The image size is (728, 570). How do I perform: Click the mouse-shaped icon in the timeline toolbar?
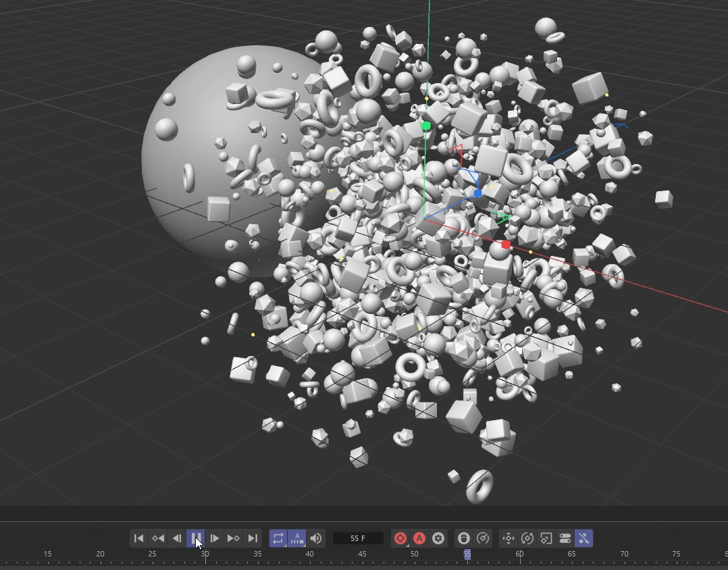point(464,538)
